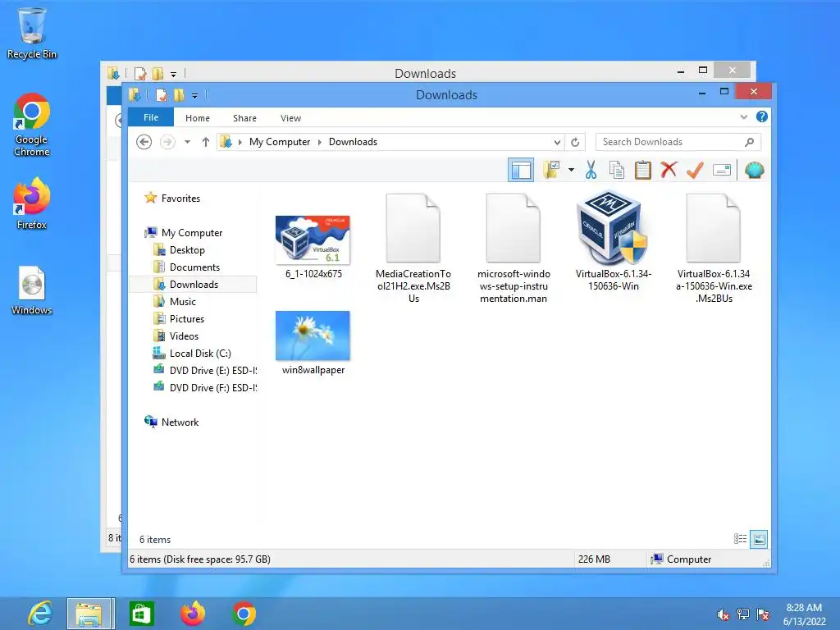Image resolution: width=840 pixels, height=630 pixels.
Task: Go back using the Back arrow
Action: [x=144, y=142]
